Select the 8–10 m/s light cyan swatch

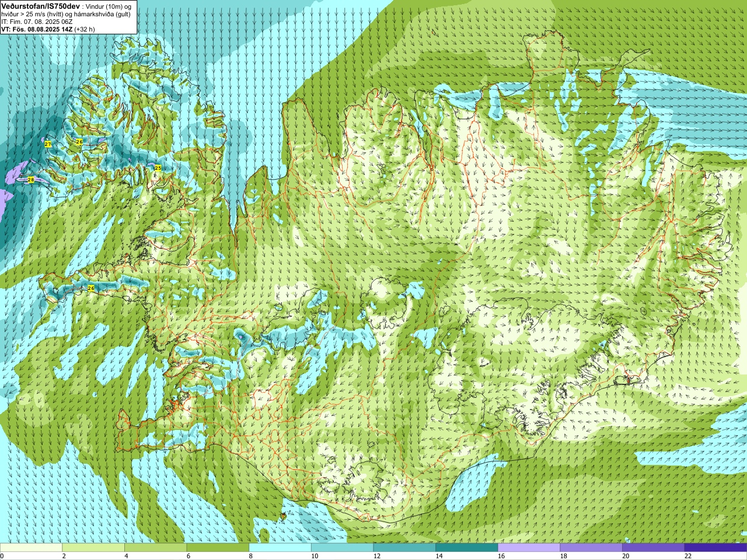click(280, 548)
